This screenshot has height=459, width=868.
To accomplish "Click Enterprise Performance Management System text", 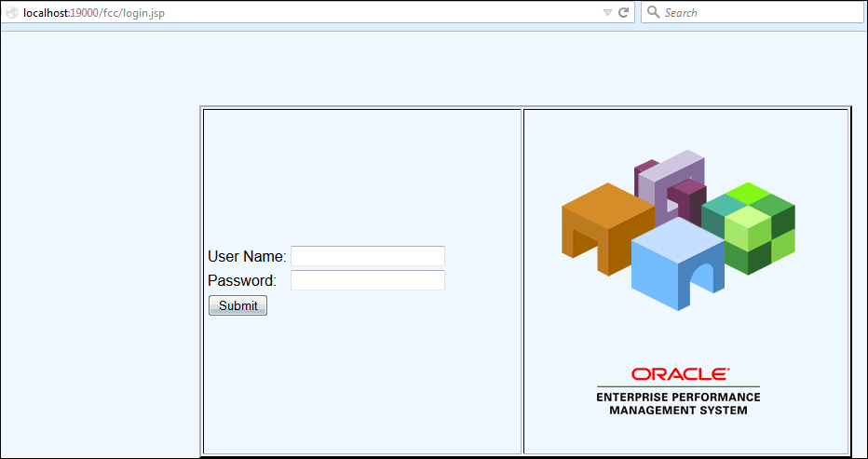I will 678,404.
